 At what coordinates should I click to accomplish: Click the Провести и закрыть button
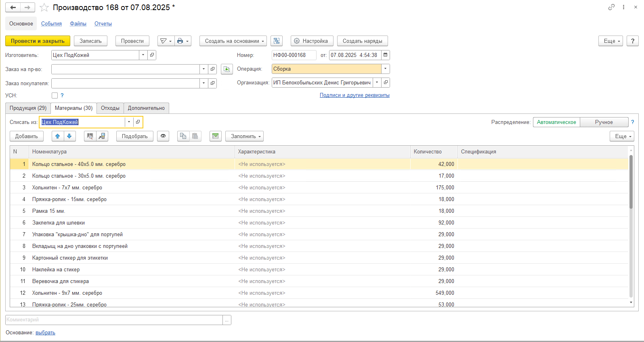(x=38, y=41)
